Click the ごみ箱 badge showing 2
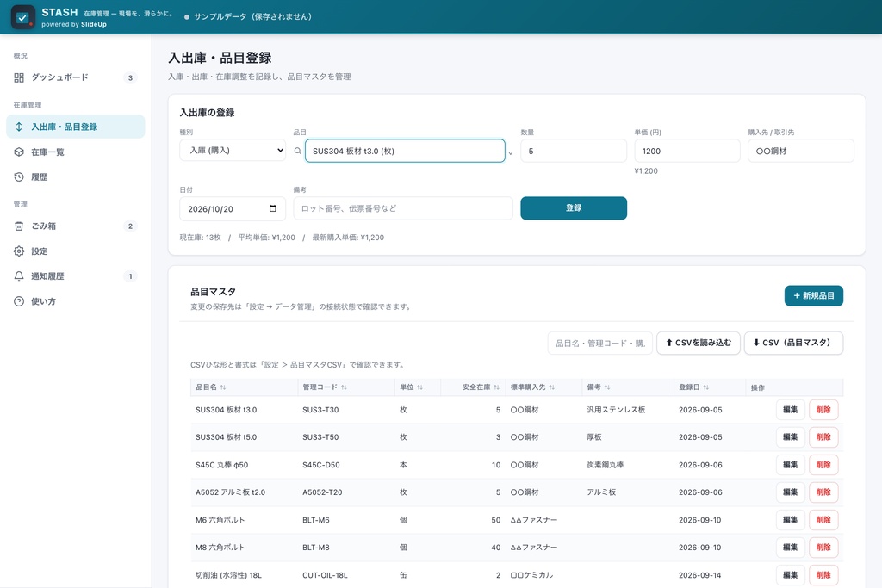 [131, 226]
